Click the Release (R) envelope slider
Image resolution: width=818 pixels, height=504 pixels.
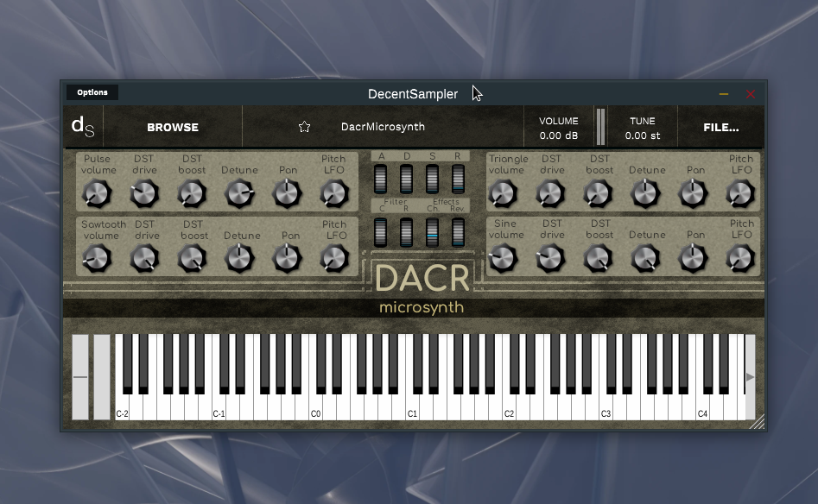click(458, 179)
